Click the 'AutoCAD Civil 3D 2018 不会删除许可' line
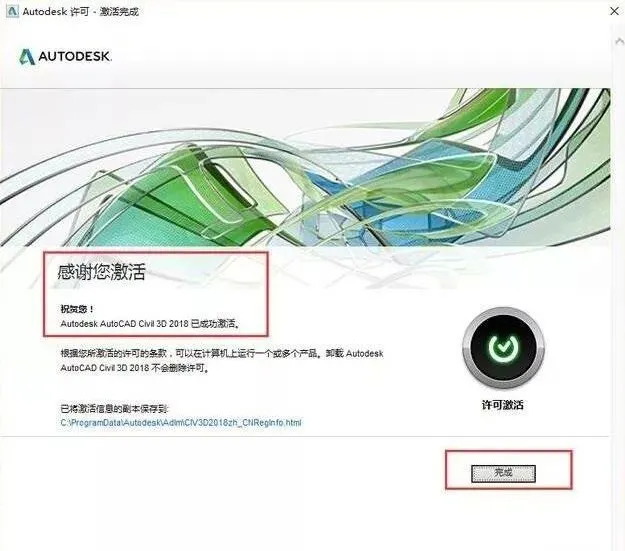This screenshot has height=551, width=625. [x=135, y=368]
